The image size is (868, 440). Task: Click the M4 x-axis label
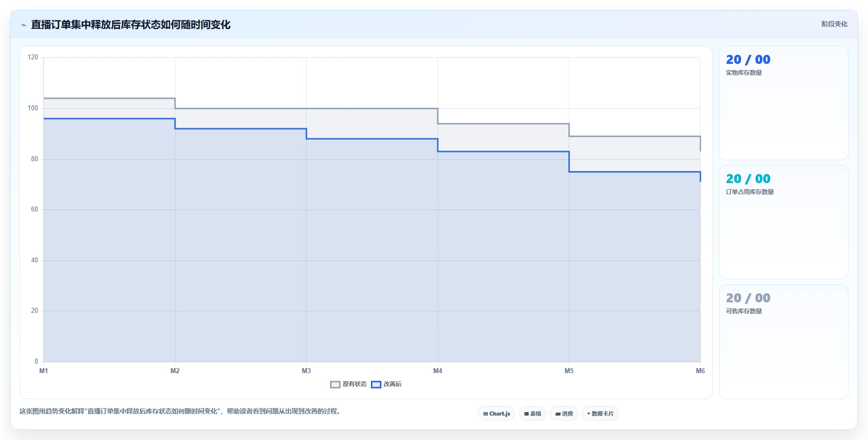[x=438, y=371]
